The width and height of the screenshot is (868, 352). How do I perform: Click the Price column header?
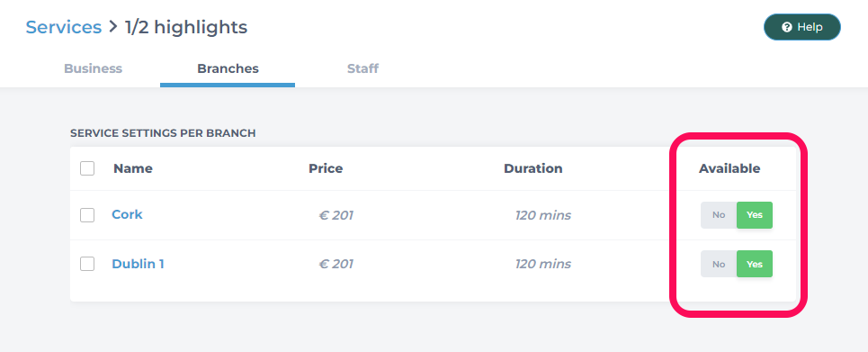(x=326, y=168)
